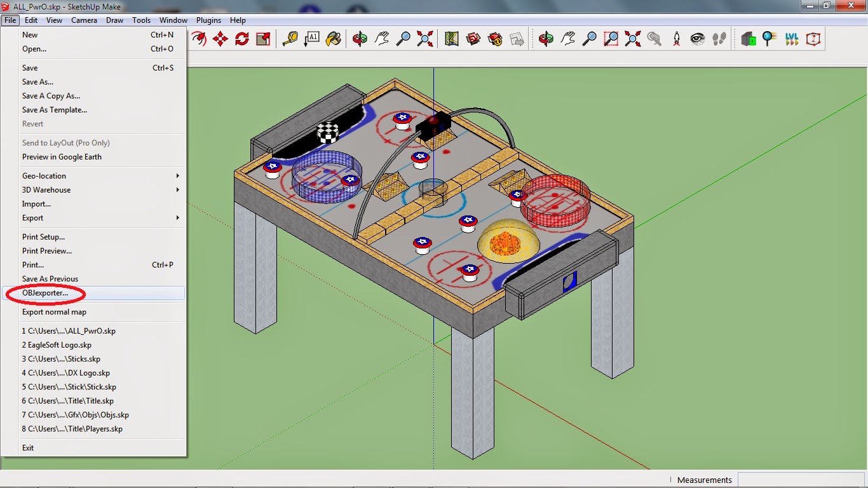Click Orbit icon beside the Paint Bucket

360,39
